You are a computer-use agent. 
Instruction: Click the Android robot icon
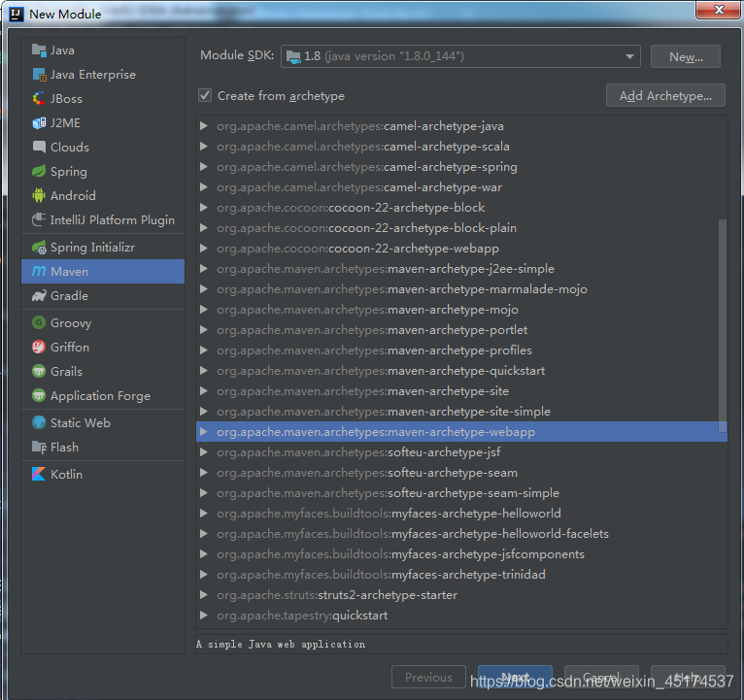pos(39,195)
